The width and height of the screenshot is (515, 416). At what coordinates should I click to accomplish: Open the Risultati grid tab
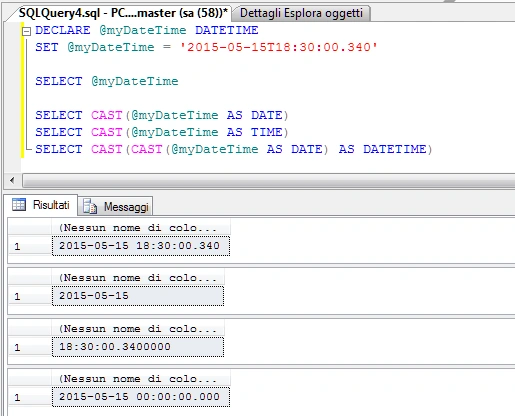tap(41, 205)
